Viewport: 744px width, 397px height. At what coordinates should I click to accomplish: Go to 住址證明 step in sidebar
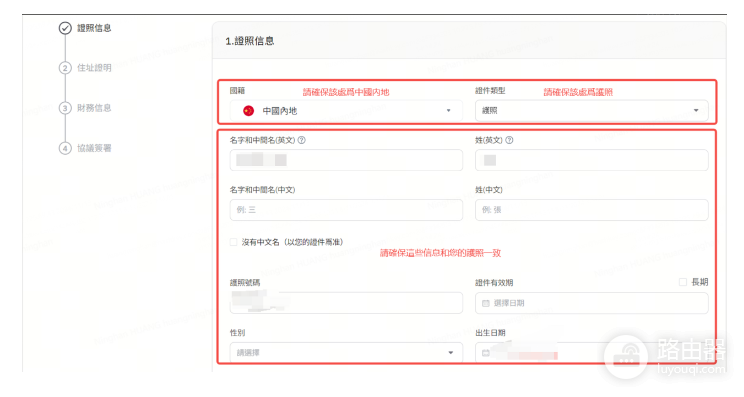pos(94,68)
